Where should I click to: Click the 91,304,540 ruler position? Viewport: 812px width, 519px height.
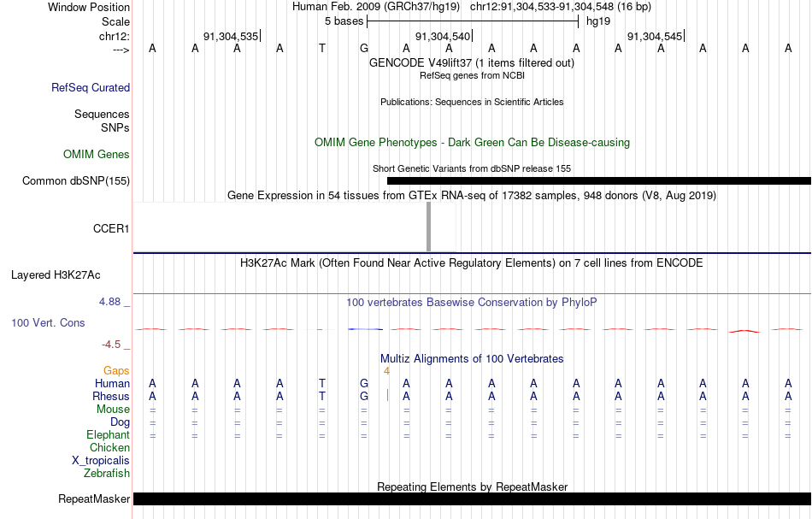pos(443,36)
